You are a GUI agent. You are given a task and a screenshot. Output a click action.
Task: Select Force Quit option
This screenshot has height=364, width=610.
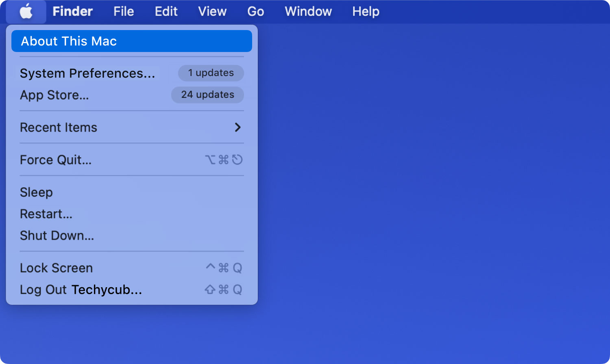pos(132,160)
